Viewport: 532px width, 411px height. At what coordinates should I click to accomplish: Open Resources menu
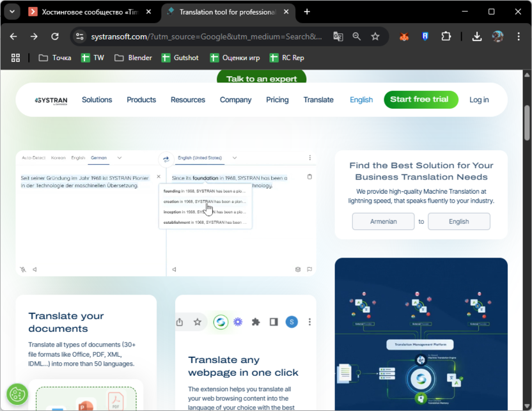188,100
